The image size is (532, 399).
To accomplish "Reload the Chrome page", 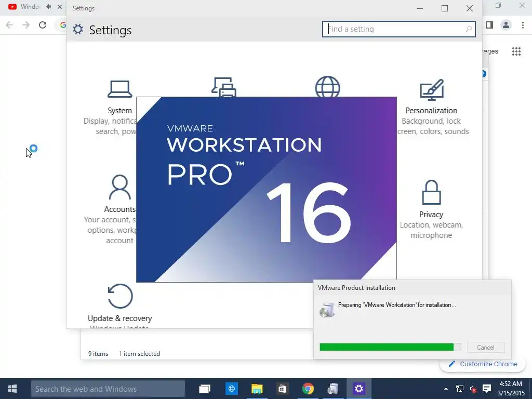I will (x=43, y=25).
